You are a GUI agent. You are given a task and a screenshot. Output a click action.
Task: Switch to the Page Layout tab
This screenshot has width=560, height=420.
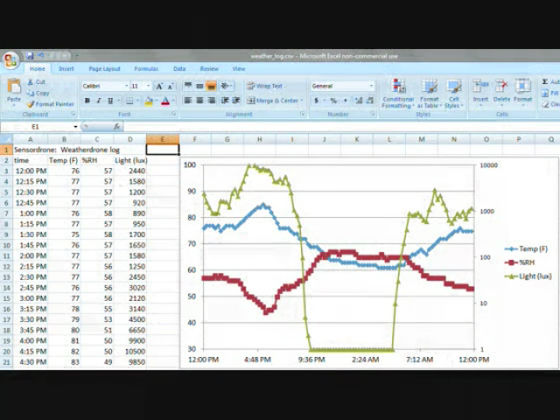coord(104,69)
